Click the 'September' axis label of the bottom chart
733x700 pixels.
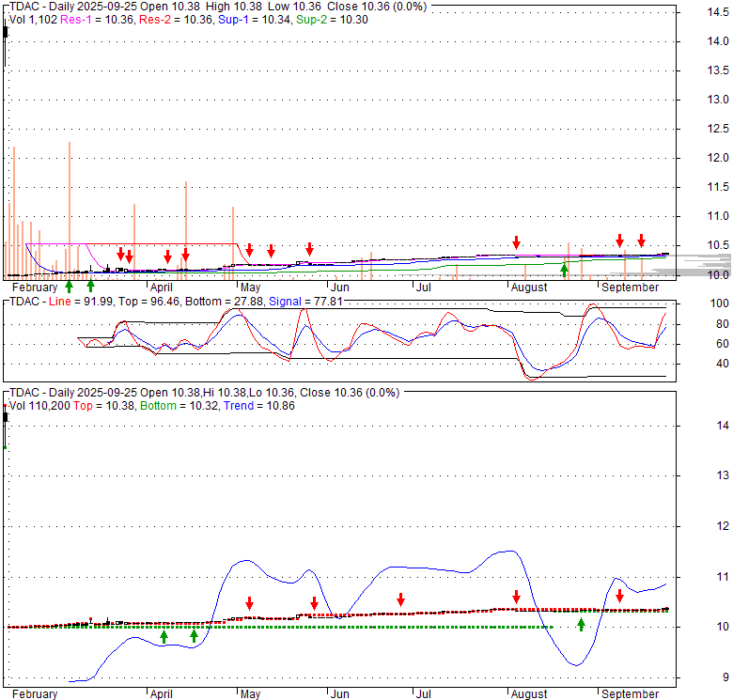click(x=630, y=694)
